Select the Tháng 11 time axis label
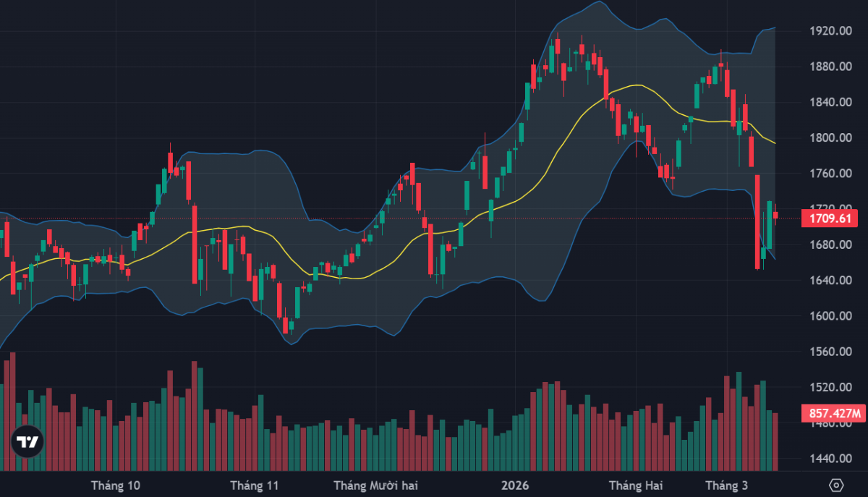The width and height of the screenshot is (868, 497). tap(254, 485)
